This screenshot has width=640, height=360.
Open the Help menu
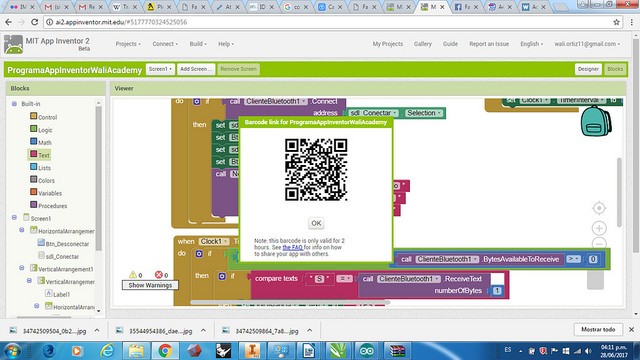[226, 44]
